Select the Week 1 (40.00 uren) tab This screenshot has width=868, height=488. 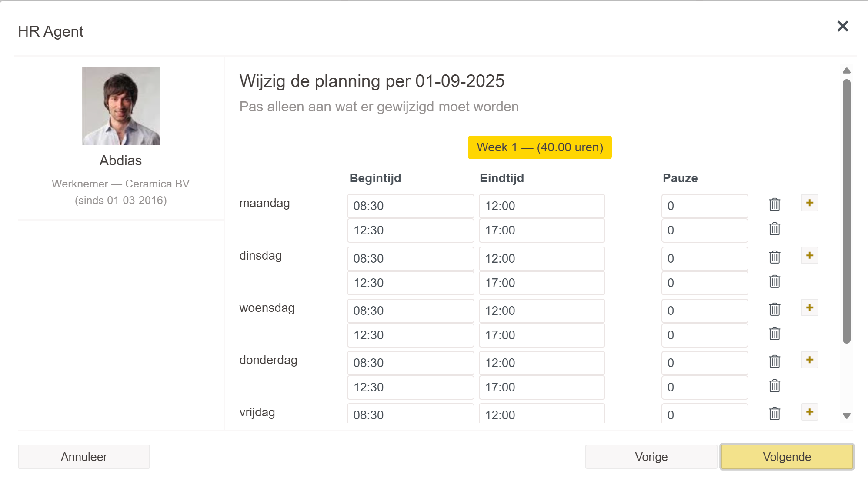(540, 147)
